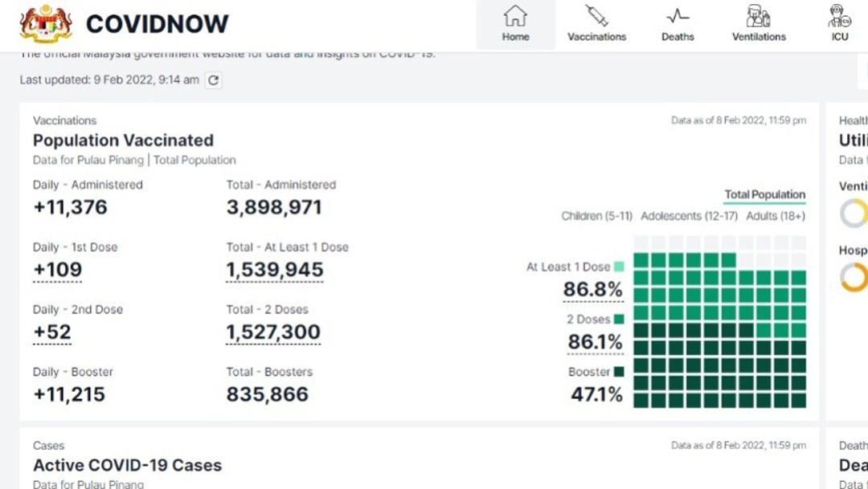This screenshot has height=489, width=868.
Task: Click the +52 daily 2nd dose value
Action: tap(52, 332)
